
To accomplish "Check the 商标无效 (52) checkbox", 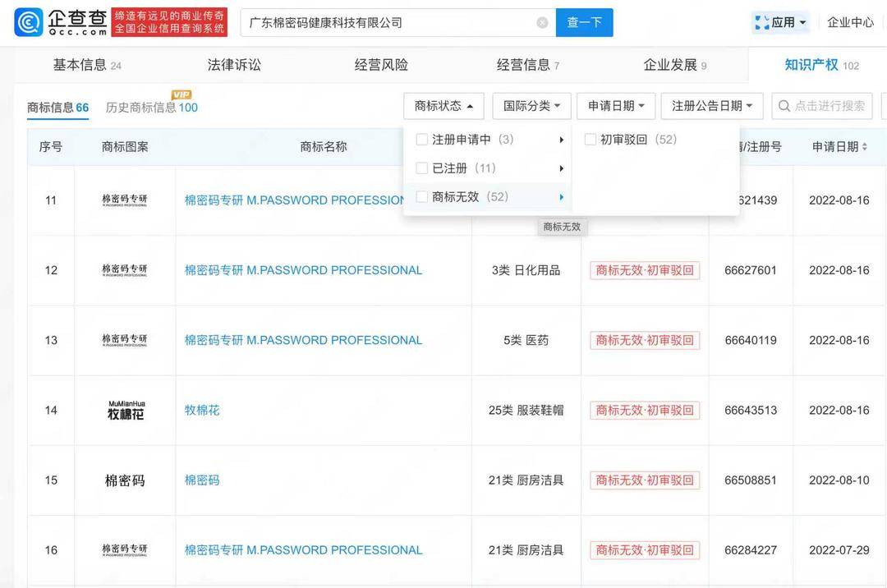I will click(x=421, y=197).
